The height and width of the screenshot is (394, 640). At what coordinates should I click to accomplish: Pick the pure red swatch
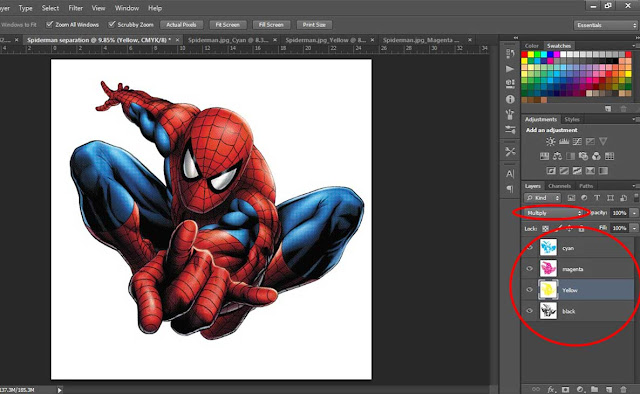tap(524, 54)
